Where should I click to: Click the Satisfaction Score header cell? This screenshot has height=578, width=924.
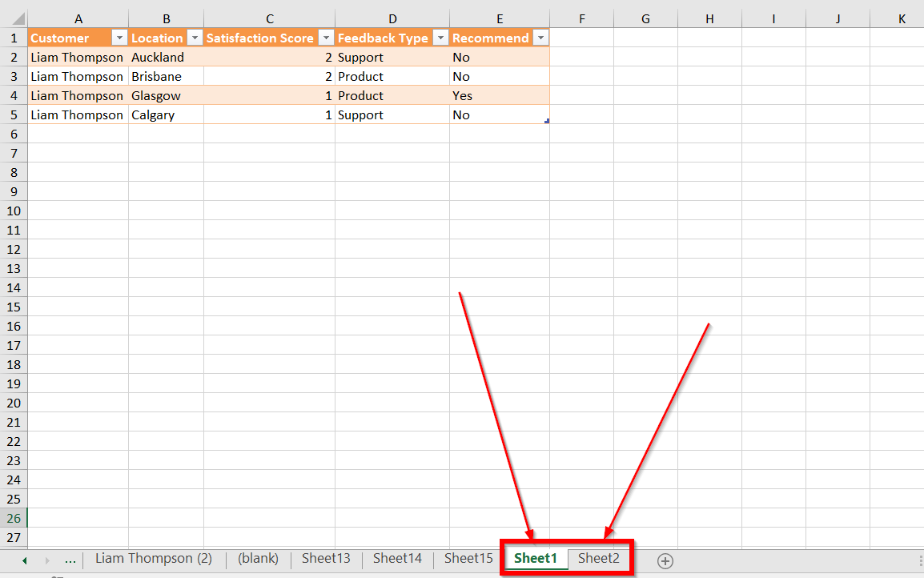[x=269, y=38]
